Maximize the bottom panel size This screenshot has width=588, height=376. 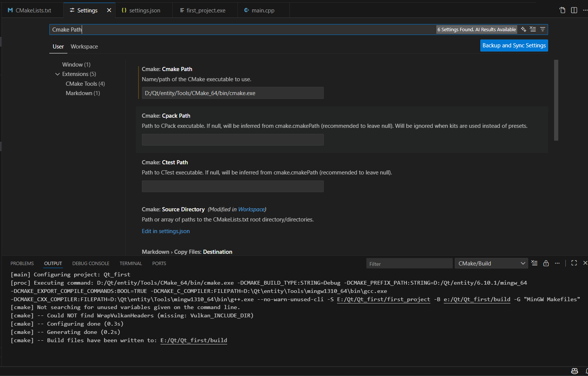(574, 263)
